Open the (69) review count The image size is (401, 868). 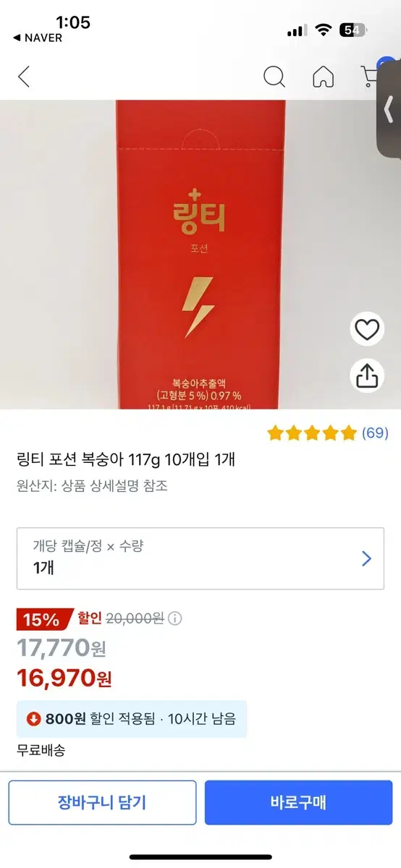click(x=375, y=433)
